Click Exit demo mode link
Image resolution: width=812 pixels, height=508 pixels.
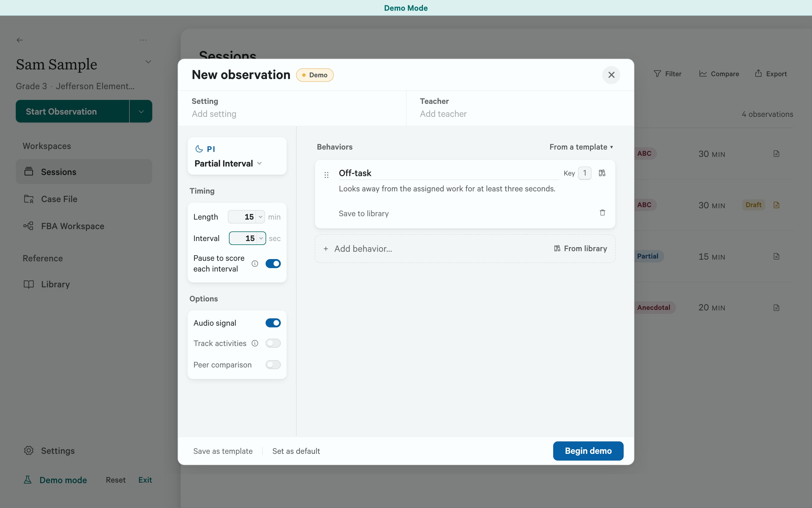(x=145, y=480)
